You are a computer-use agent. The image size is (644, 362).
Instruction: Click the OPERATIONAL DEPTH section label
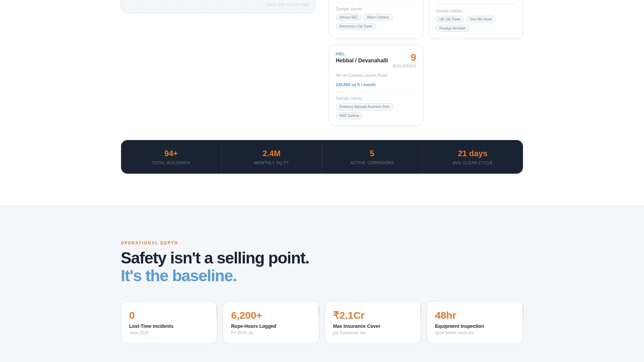[149, 243]
